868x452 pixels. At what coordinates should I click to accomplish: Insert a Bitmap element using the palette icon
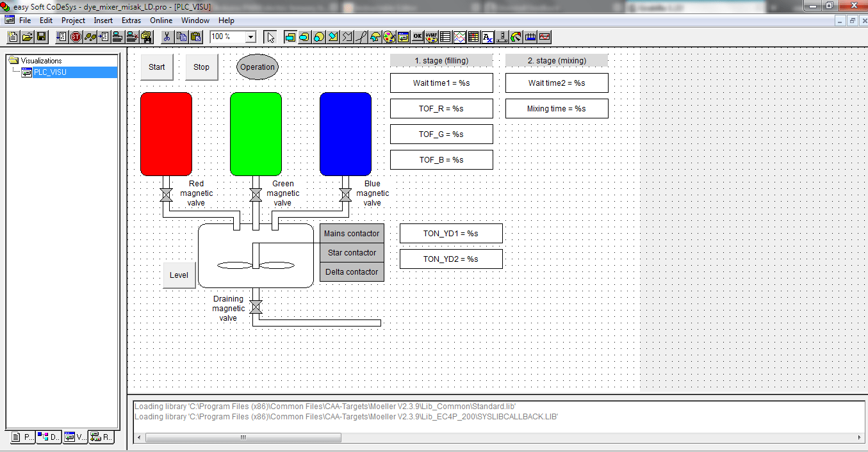pos(390,36)
